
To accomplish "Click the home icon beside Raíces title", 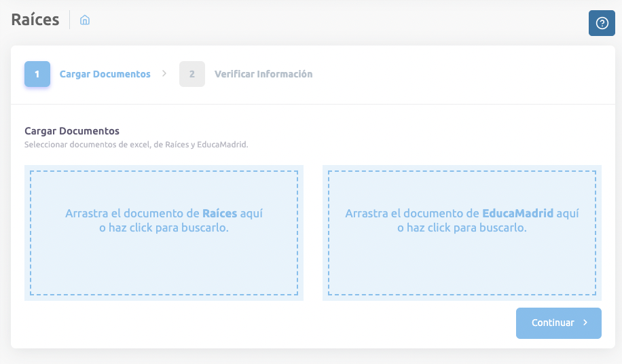I will (x=85, y=20).
